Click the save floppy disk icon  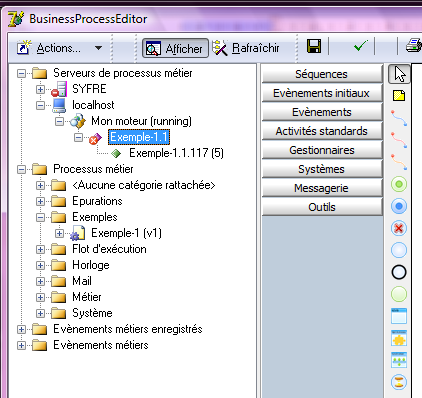[314, 46]
